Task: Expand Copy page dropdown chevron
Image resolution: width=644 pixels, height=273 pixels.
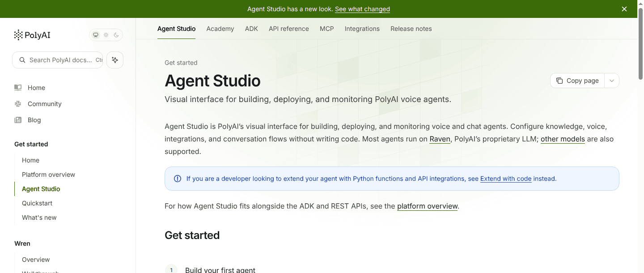Action: [612, 81]
